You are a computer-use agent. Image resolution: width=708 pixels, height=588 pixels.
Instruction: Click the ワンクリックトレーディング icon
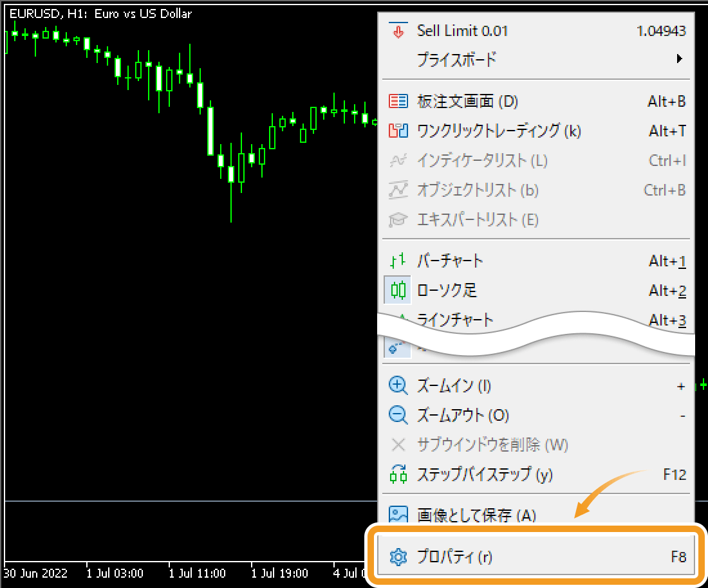pos(398,131)
